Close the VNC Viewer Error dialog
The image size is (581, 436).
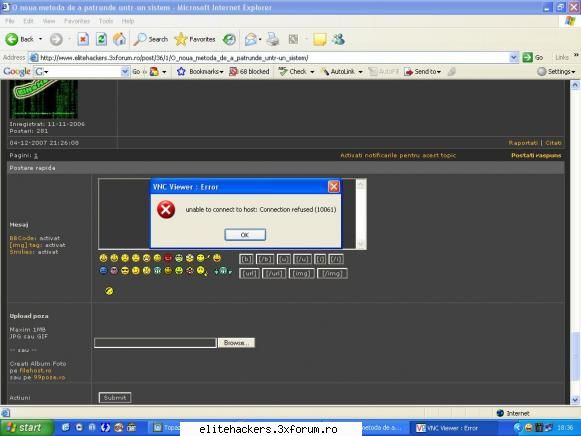[x=333, y=186]
